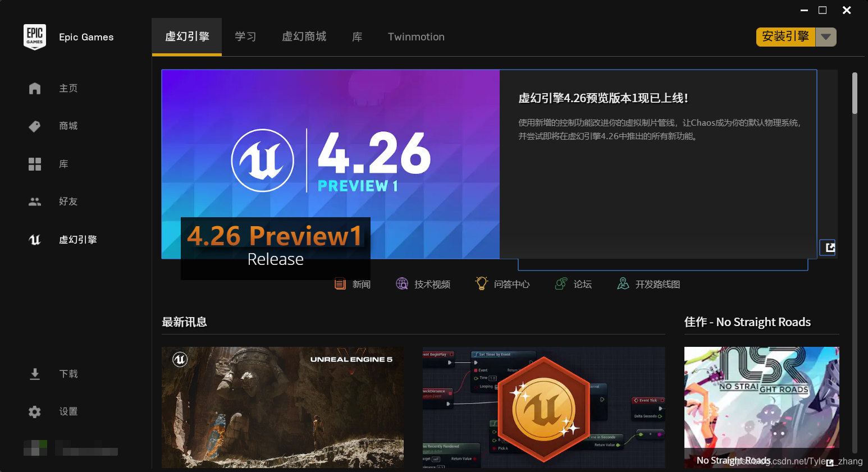Image resolution: width=868 pixels, height=472 pixels.
Task: Select 好友 in the sidebar
Action: 68,201
